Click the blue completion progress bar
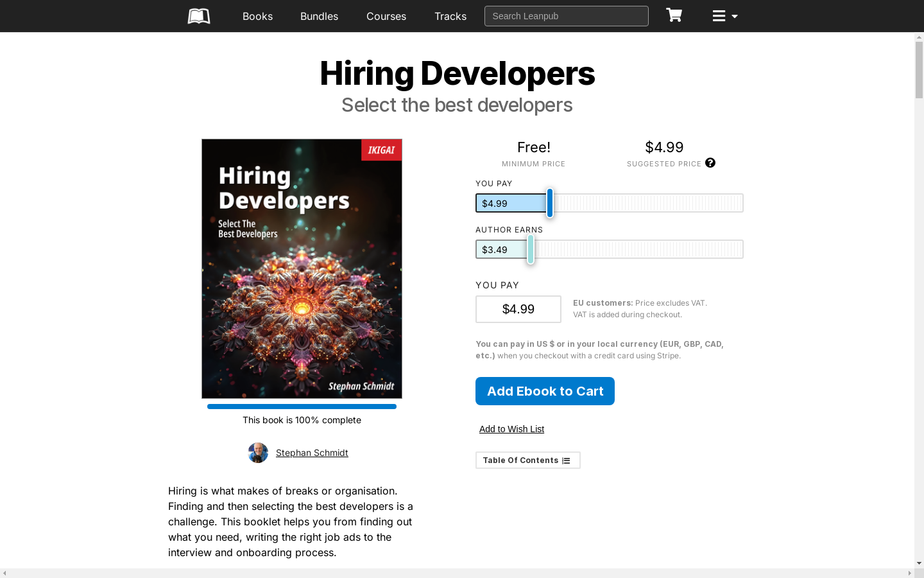924x578 pixels. [x=302, y=407]
